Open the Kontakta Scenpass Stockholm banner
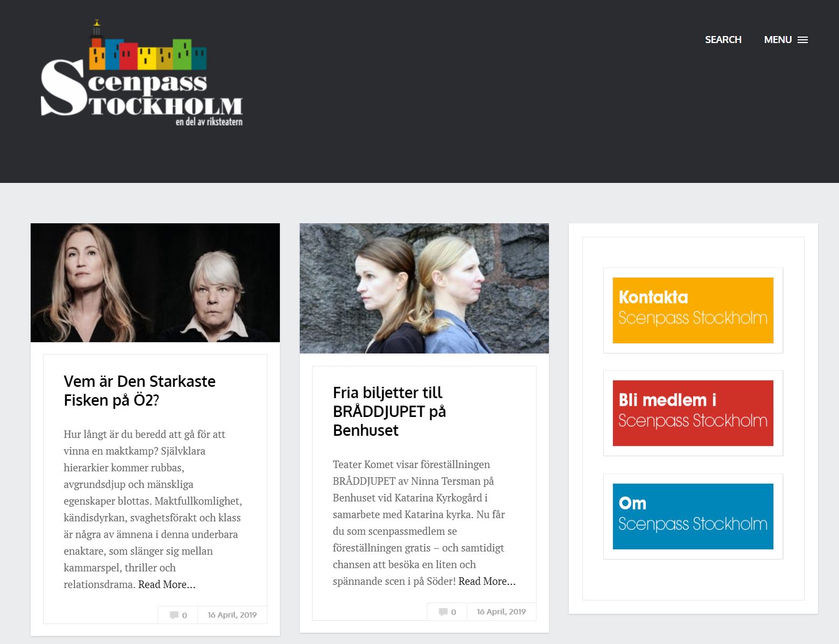This screenshot has width=839, height=644. 693,310
